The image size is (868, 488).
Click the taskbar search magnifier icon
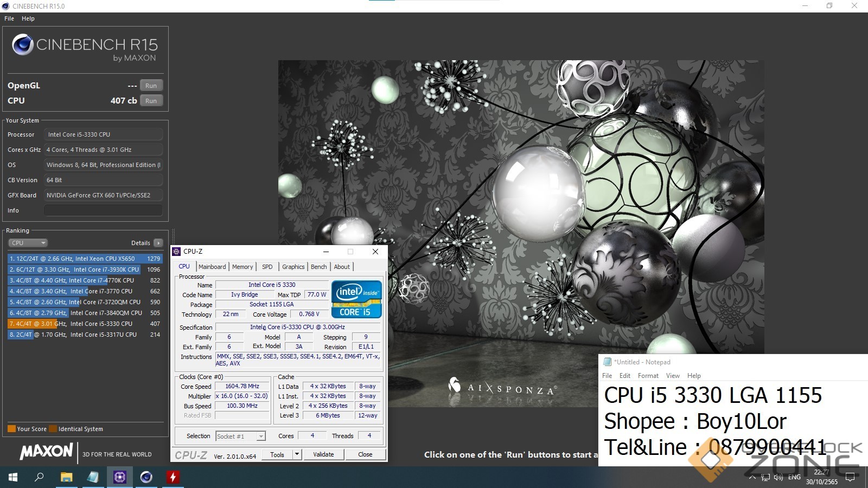(x=39, y=477)
